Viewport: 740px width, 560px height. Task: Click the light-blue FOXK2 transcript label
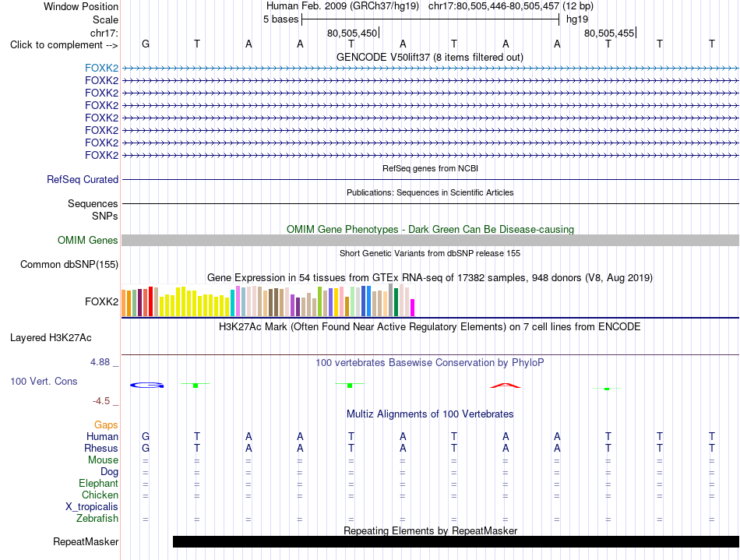coord(101,68)
